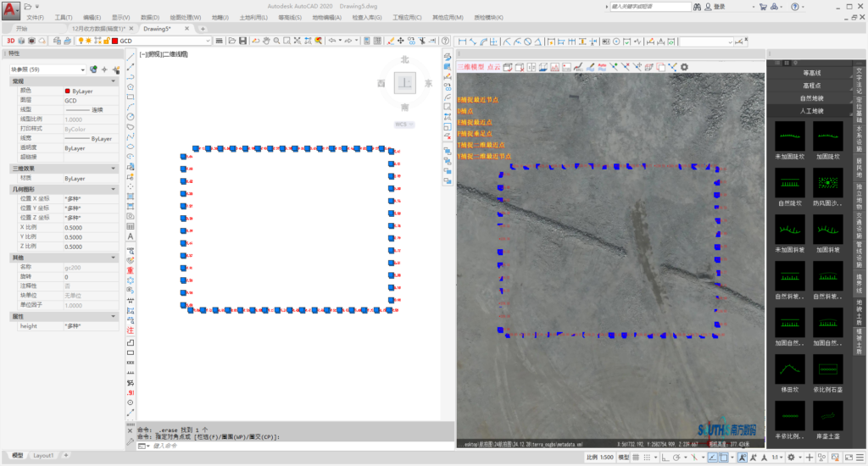Click the 等高线 category button

(811, 74)
